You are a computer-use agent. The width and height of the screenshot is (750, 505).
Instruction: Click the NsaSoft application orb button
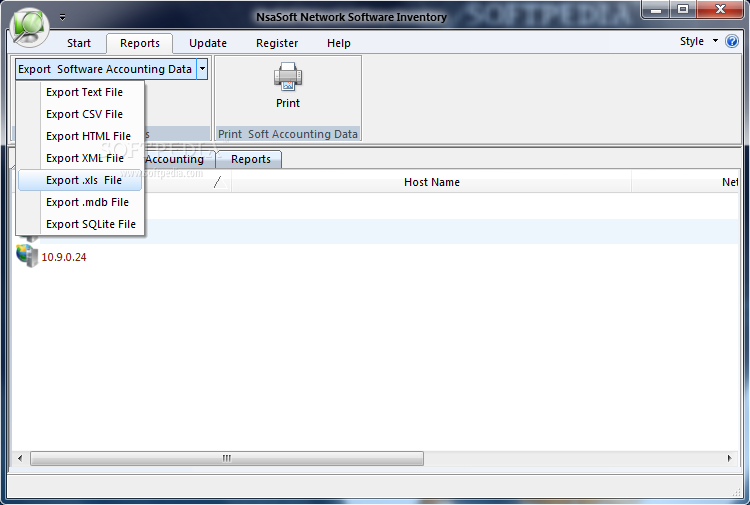pos(29,27)
